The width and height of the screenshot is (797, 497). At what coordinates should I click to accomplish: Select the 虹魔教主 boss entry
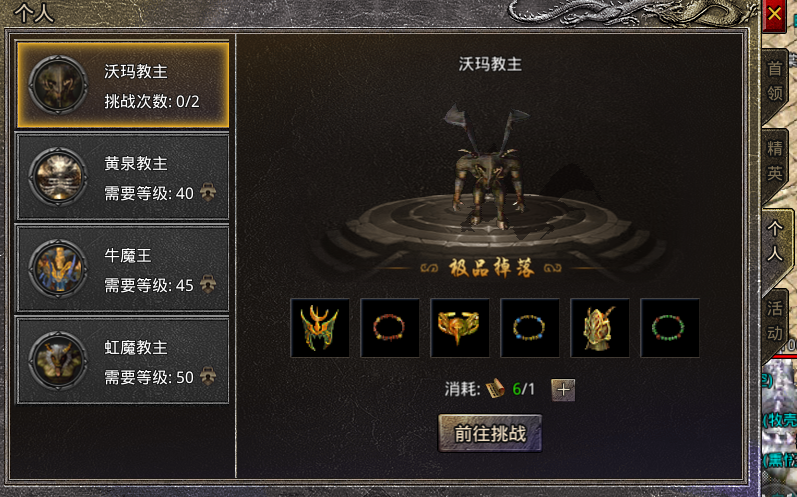tap(122, 361)
